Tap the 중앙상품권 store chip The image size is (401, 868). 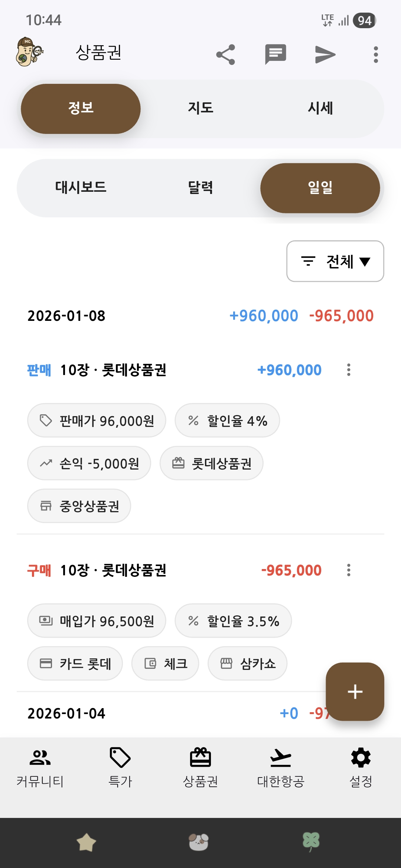pyautogui.click(x=79, y=506)
